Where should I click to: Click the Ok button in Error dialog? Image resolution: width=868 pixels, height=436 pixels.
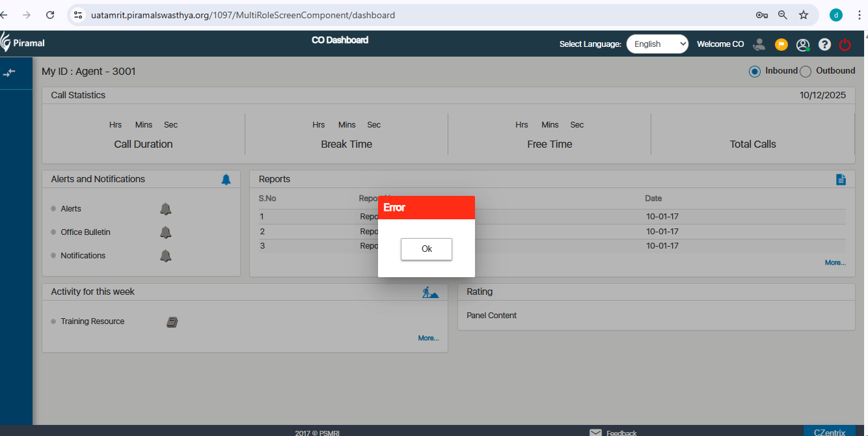click(x=426, y=249)
